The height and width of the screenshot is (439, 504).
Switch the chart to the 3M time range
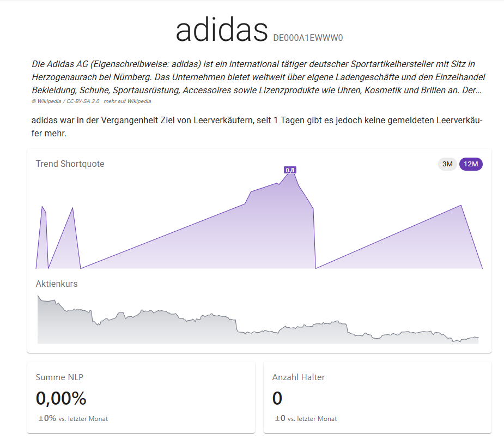[x=447, y=164]
